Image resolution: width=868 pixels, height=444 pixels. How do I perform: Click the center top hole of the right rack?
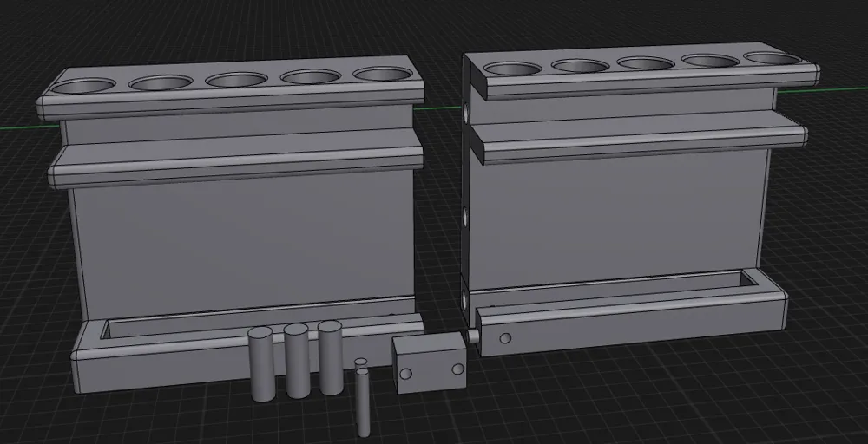click(645, 63)
